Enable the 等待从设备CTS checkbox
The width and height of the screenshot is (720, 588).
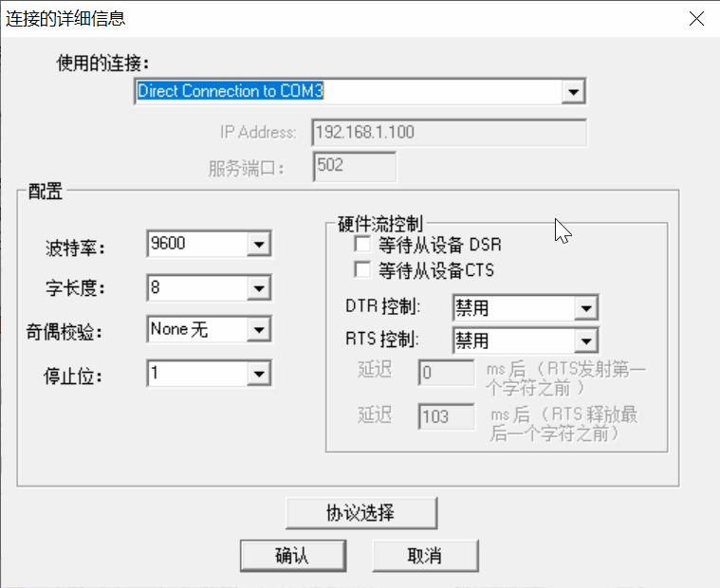361,270
